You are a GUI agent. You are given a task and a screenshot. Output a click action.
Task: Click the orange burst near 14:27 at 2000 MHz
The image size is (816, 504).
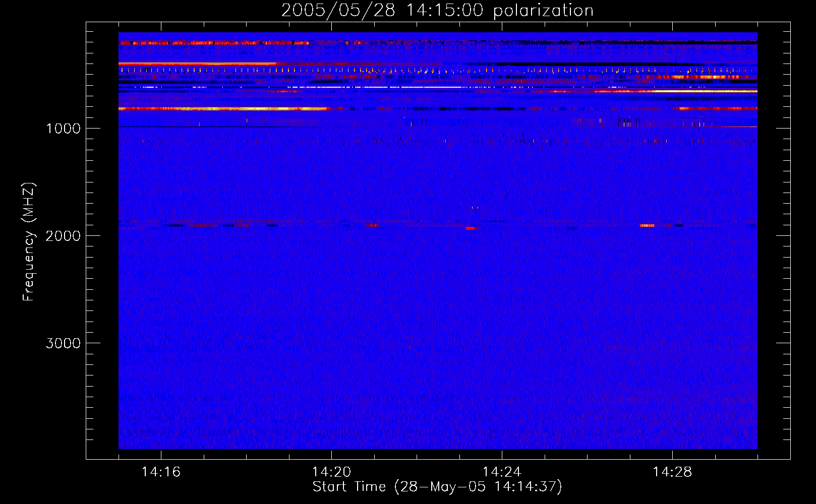point(647,225)
